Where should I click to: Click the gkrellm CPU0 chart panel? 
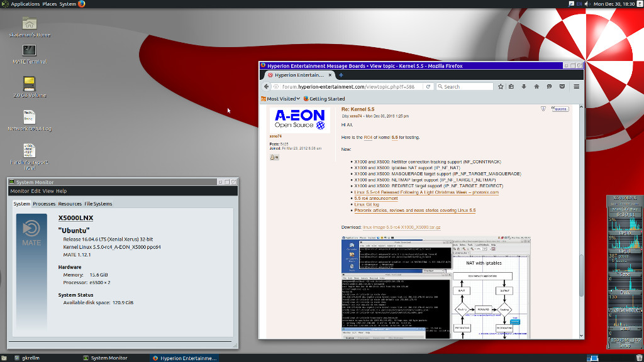625,224
